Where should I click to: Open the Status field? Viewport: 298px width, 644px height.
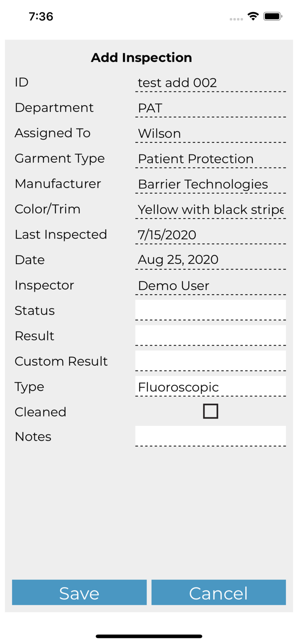click(x=210, y=310)
